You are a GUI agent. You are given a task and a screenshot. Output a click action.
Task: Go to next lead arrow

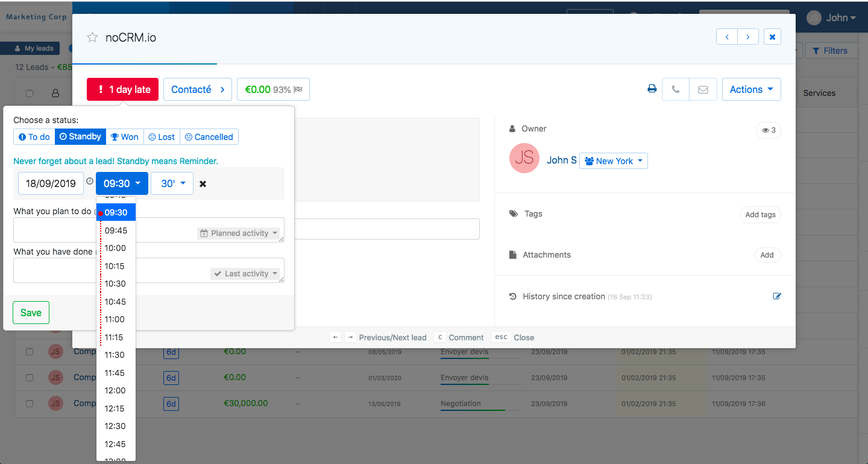tap(748, 37)
